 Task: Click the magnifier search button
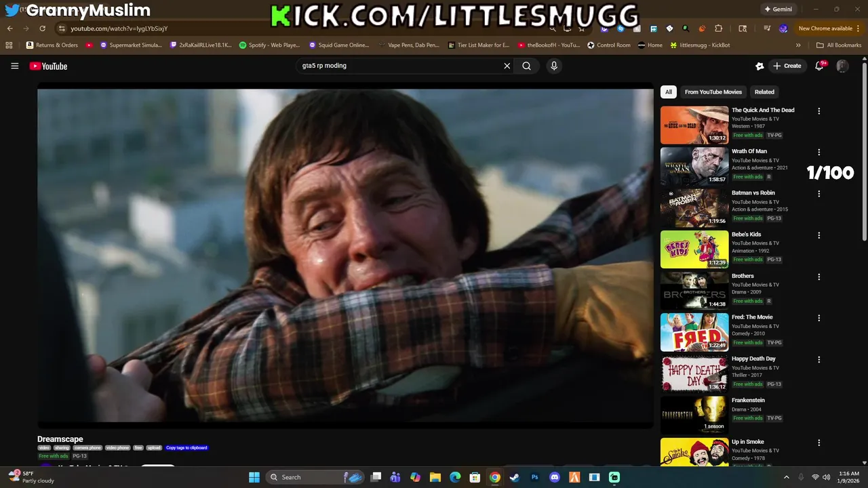(x=526, y=66)
